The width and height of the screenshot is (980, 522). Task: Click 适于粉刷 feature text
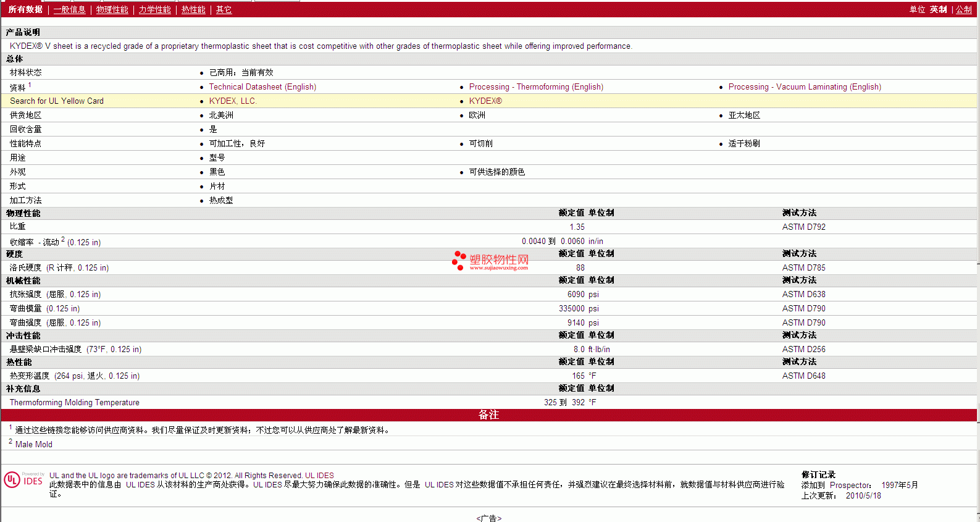tap(744, 144)
